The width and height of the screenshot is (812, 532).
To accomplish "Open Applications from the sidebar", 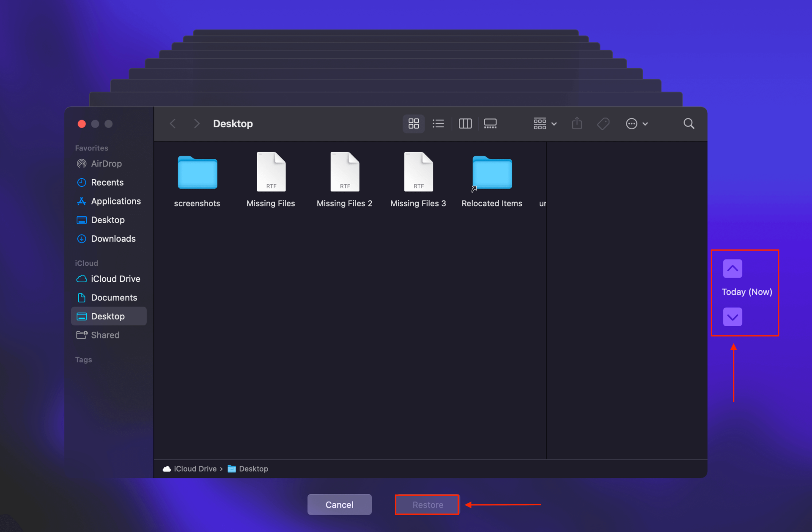I will (115, 201).
